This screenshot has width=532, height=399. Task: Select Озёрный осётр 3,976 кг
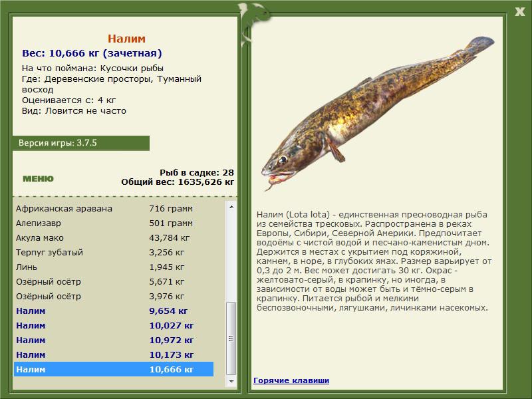click(x=114, y=296)
